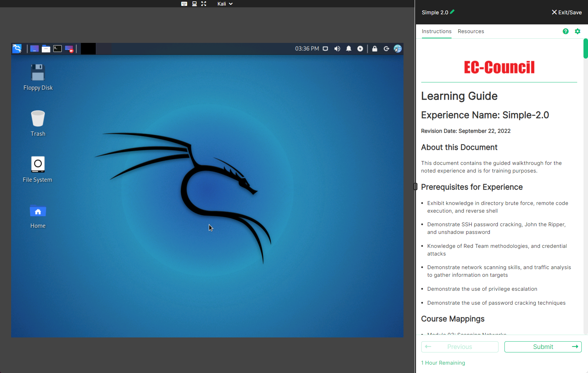The image size is (588, 373).
Task: Open the on-screen keyboard icon
Action: [x=184, y=3]
